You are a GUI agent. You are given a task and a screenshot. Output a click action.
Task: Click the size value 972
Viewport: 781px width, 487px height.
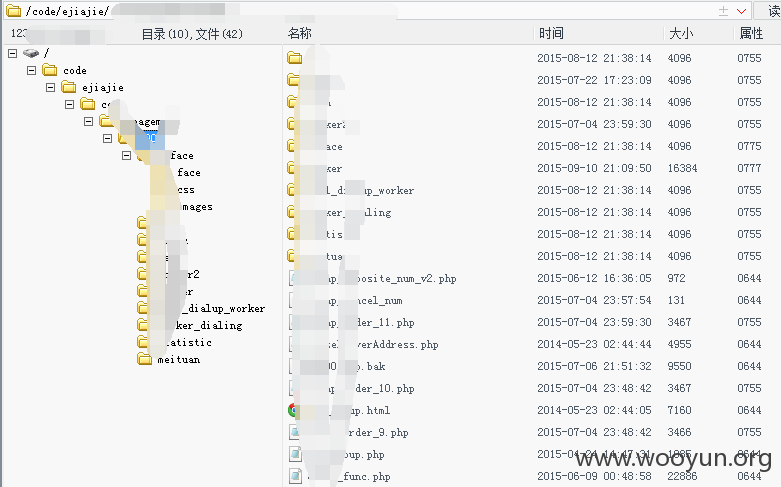coord(676,278)
